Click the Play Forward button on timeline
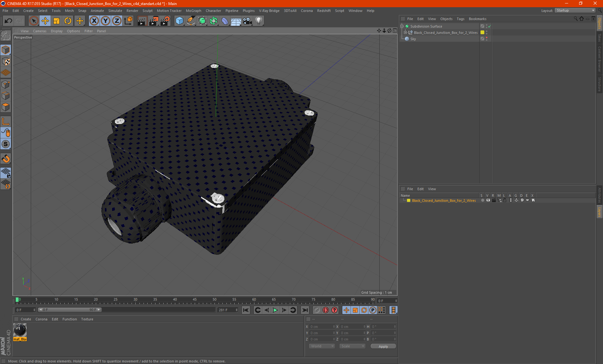The width and height of the screenshot is (603, 364). 275,310
